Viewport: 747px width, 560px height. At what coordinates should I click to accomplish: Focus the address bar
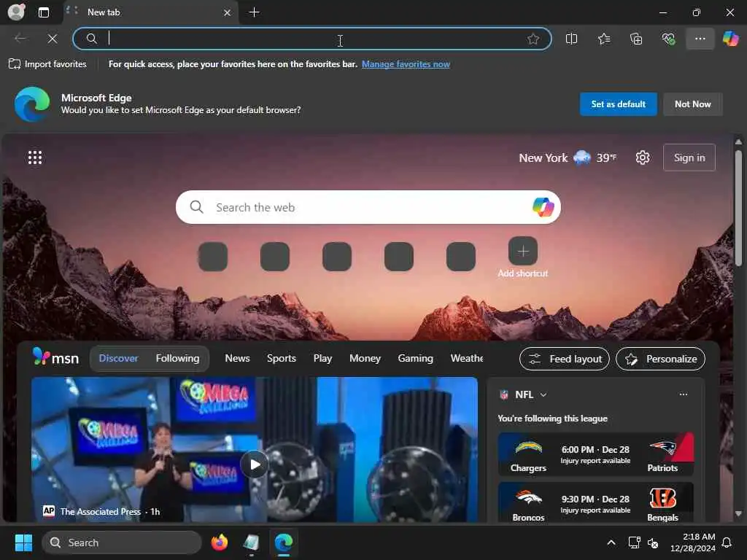pyautogui.click(x=312, y=39)
